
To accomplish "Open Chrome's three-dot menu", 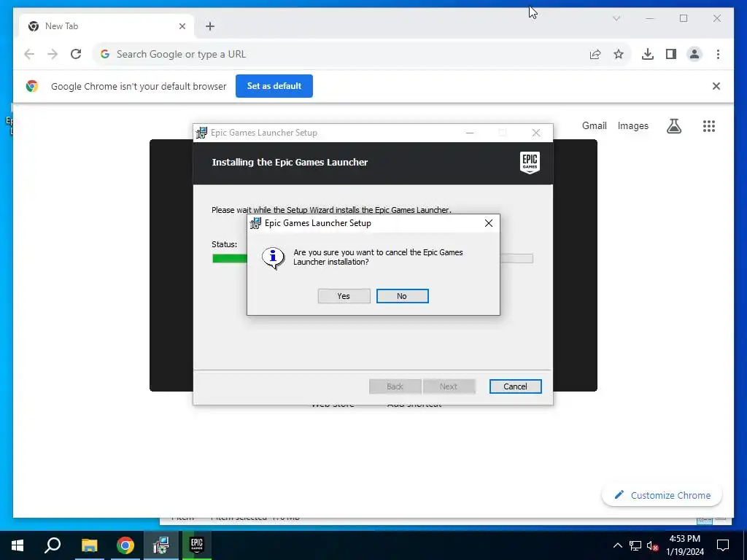I will pyautogui.click(x=718, y=54).
